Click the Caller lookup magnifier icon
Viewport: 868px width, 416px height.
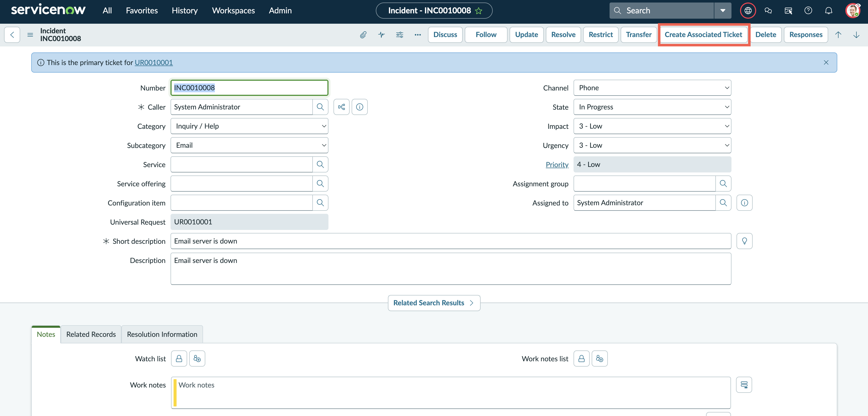coord(320,107)
